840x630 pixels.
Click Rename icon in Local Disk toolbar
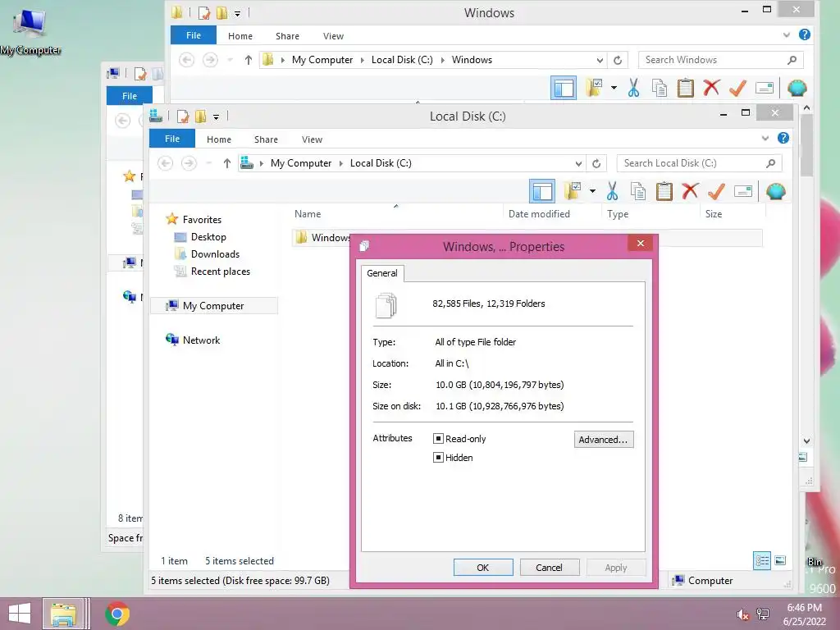tap(743, 191)
